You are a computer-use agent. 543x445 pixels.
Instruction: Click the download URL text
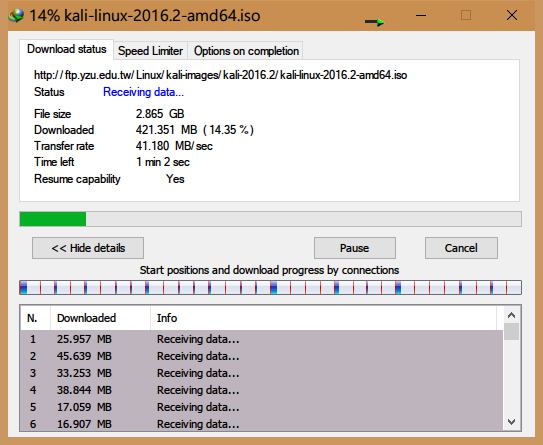[x=221, y=75]
